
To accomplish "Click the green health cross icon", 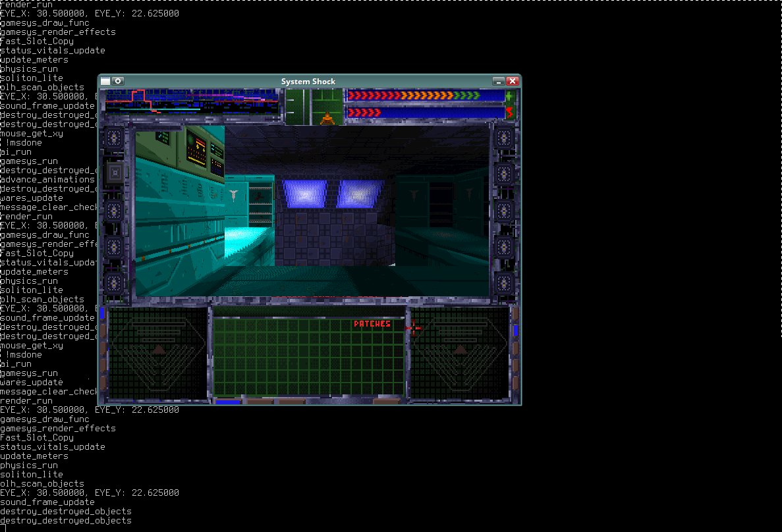I will 509,95.
